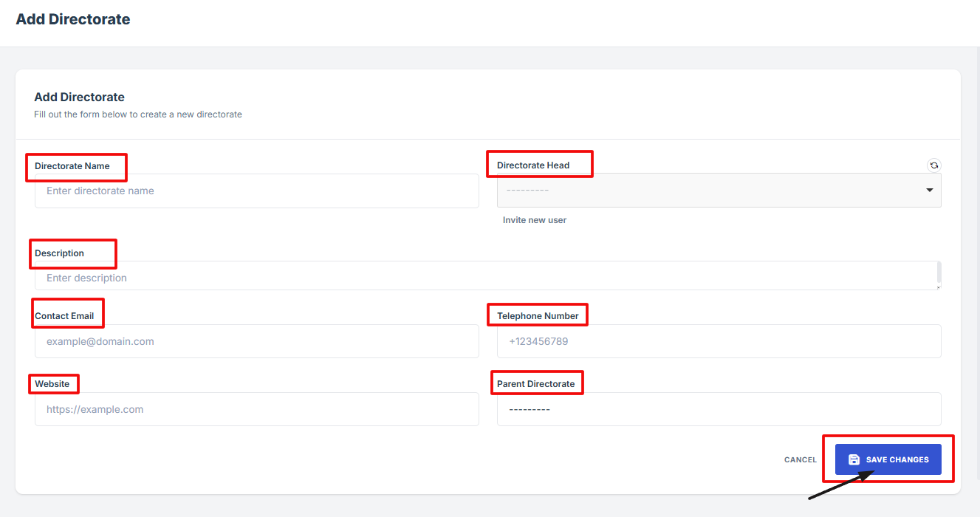Open the Directorate Head dropdown field
The image size is (980, 517).
click(x=709, y=191)
